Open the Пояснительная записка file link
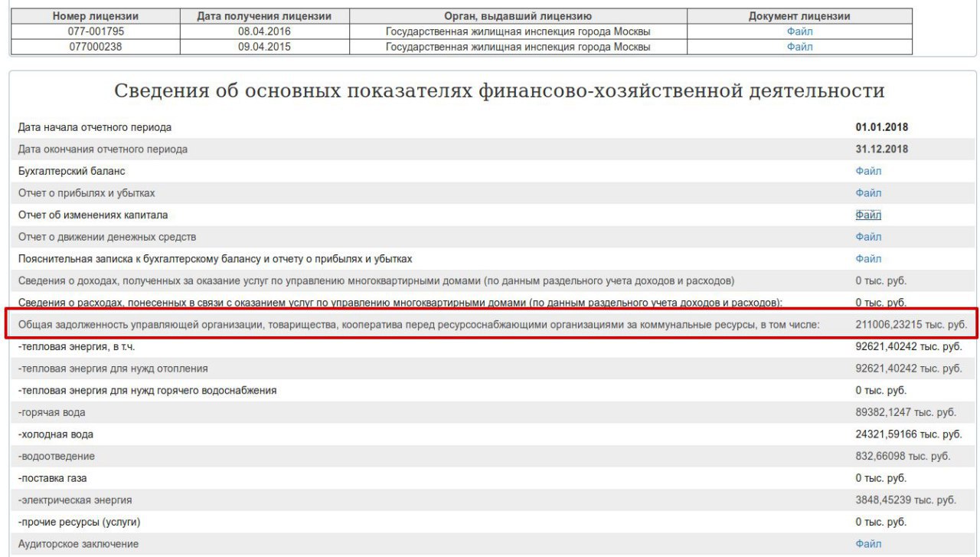Viewport: 980px width, 557px height. pos(868,259)
